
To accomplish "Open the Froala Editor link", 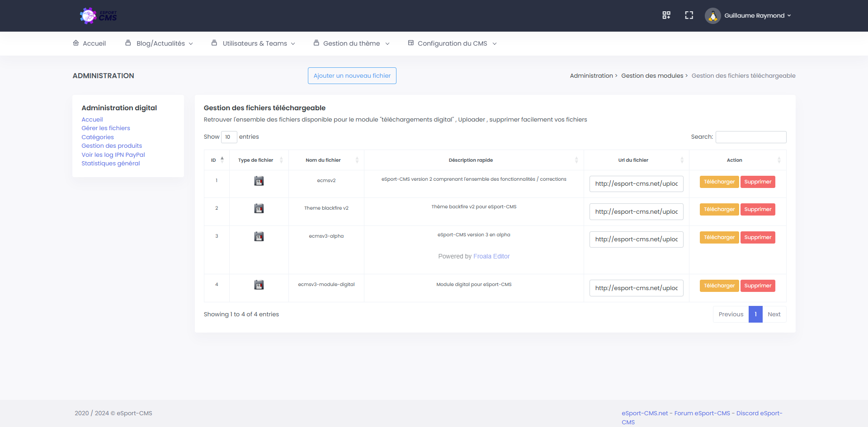I will tap(491, 256).
